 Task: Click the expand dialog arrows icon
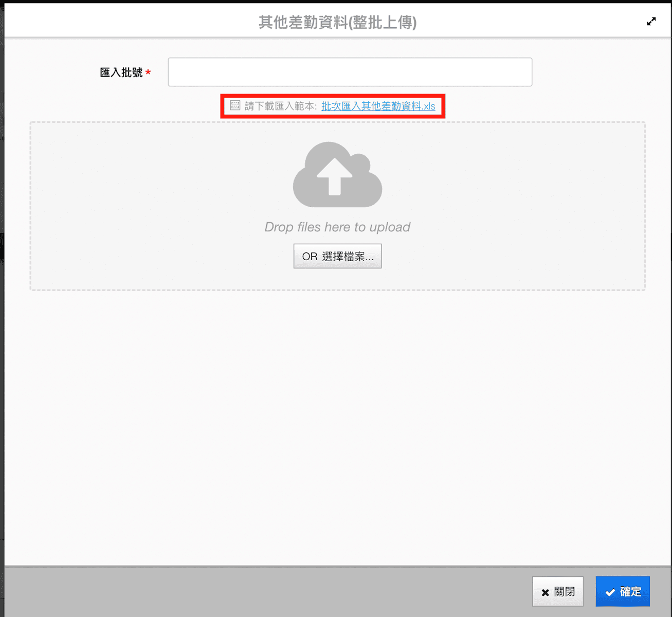pos(651,22)
